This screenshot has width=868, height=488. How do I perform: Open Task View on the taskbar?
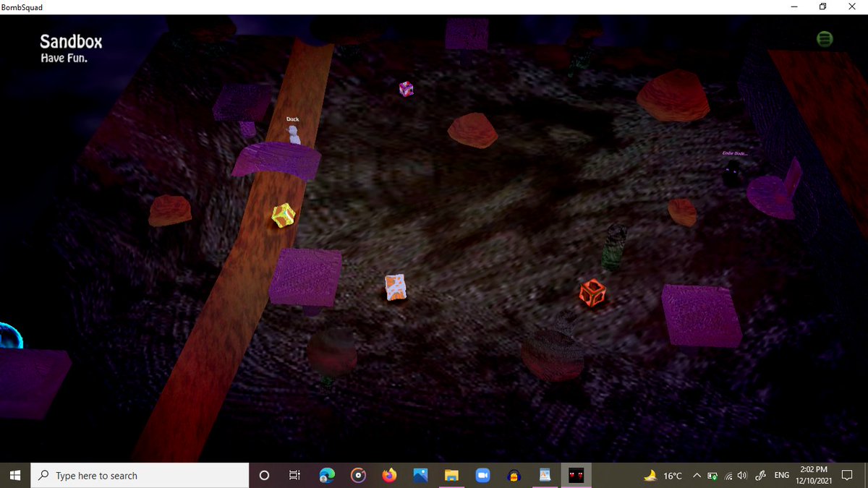(294, 475)
